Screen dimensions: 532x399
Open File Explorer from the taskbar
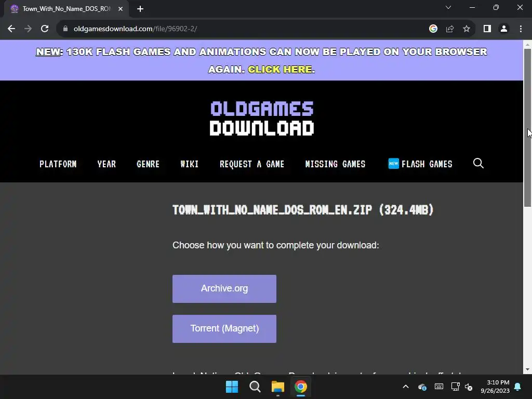click(x=278, y=387)
